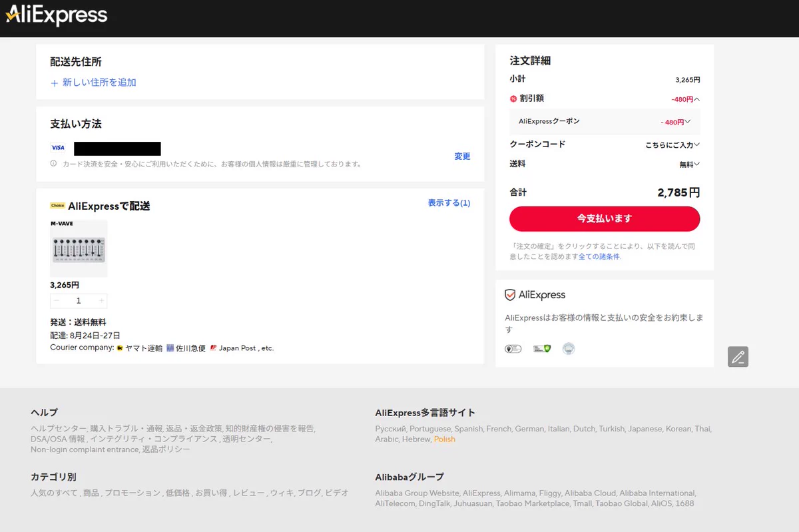The width and height of the screenshot is (799, 532).
Task: Click the Japan Post courier icon
Action: tap(213, 348)
